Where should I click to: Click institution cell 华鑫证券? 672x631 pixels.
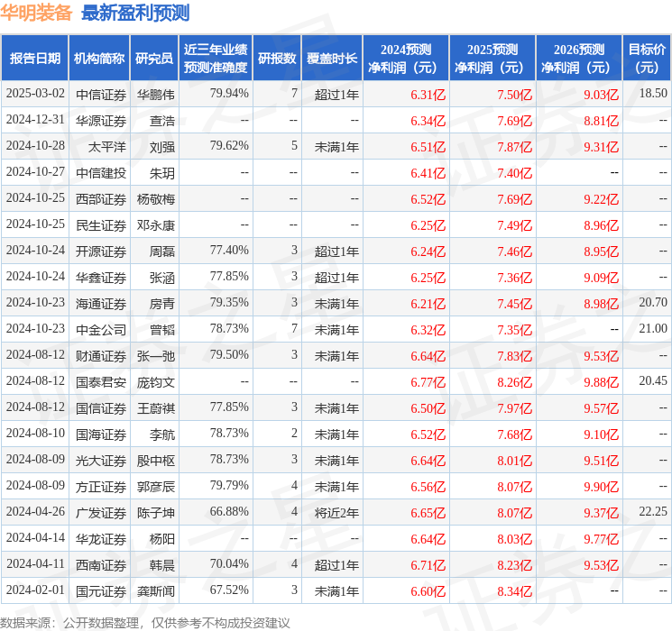pyautogui.click(x=101, y=277)
